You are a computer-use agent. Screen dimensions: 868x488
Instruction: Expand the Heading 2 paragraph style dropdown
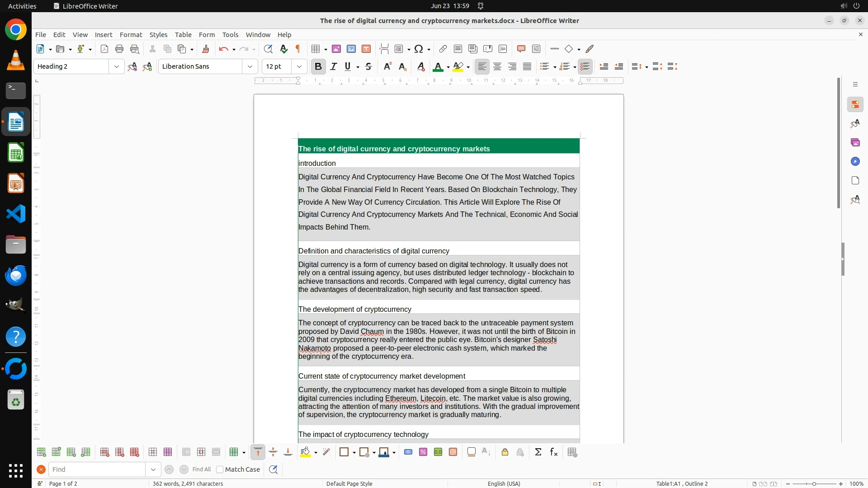(117, 67)
